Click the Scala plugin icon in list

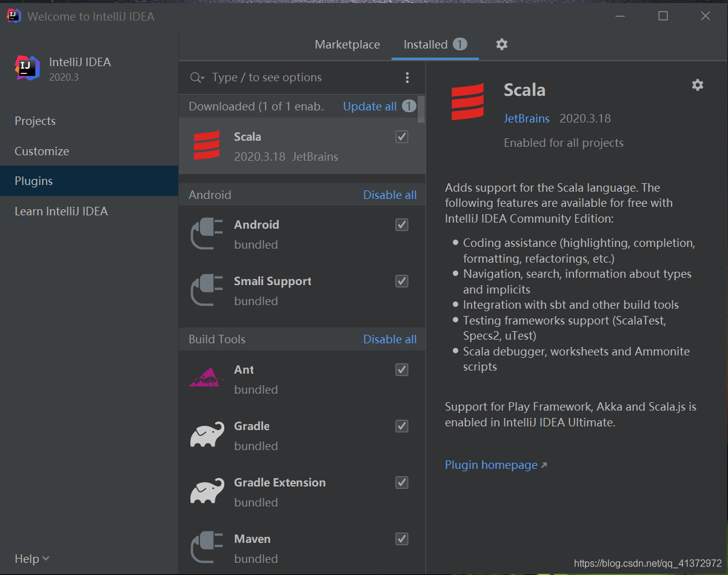click(x=207, y=146)
